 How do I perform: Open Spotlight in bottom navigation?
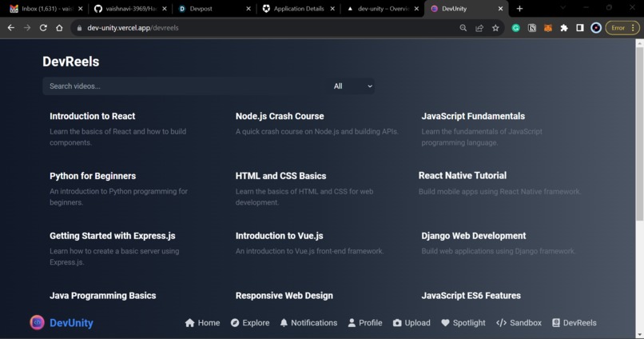[463, 323]
